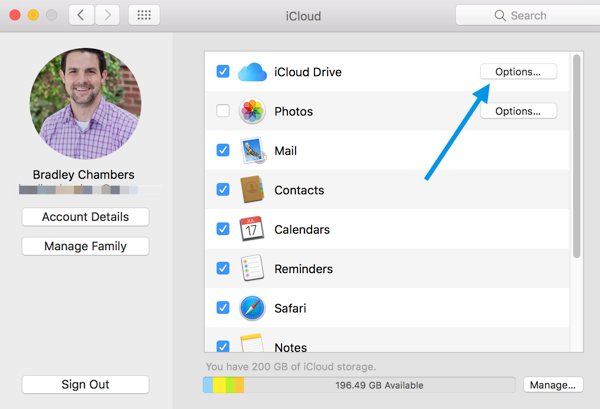Go forward with the right chevron button
The width and height of the screenshot is (600, 409).
(107, 15)
